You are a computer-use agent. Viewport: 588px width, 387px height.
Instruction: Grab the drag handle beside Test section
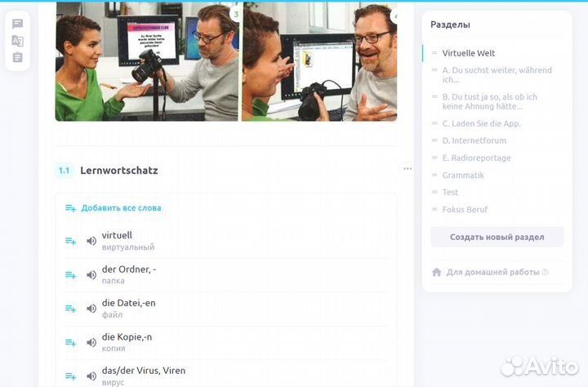[434, 193]
